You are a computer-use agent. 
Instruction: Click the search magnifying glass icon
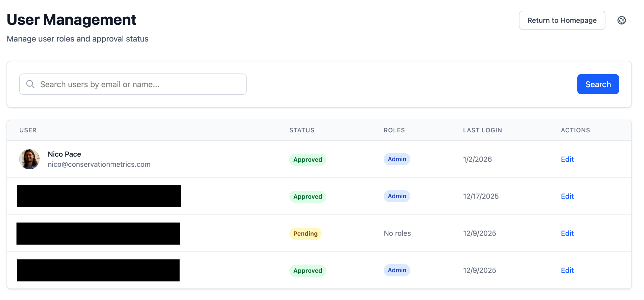point(30,84)
